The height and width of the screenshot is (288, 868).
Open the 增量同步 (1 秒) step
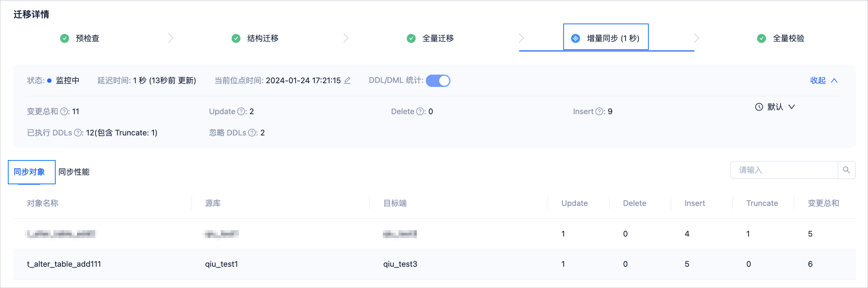tap(606, 38)
